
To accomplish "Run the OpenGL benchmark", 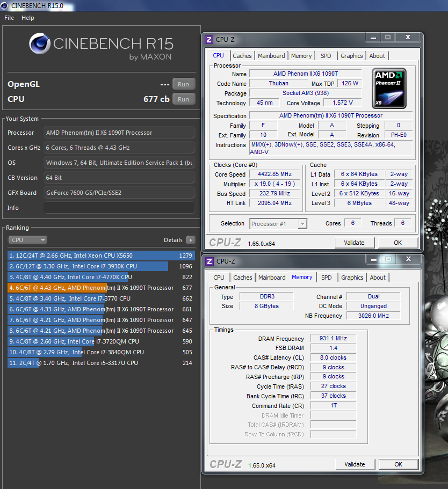I will pyautogui.click(x=183, y=84).
